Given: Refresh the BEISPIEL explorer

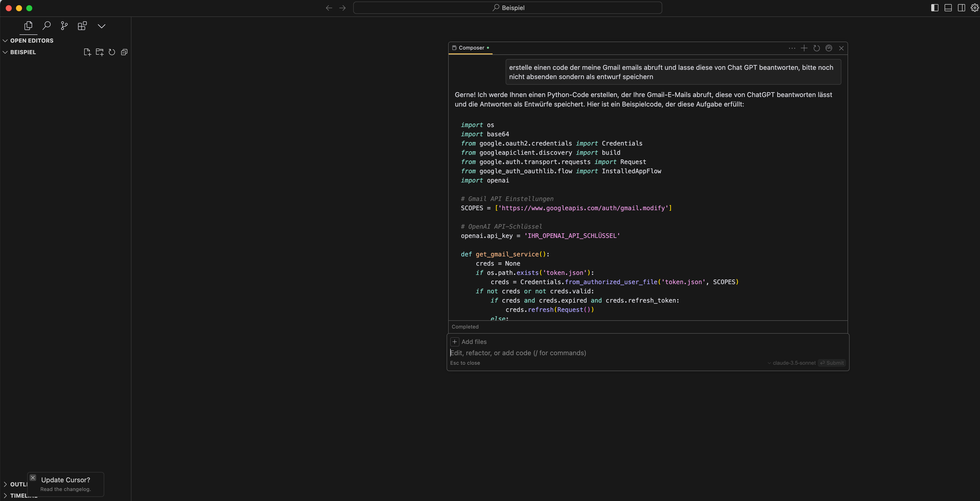Looking at the screenshot, I should click(x=112, y=52).
